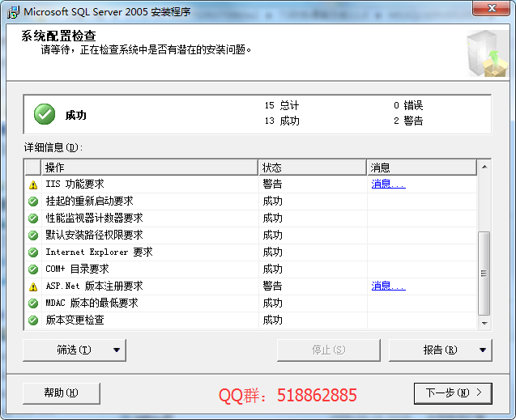Click the 15 总计 summary count

point(282,105)
